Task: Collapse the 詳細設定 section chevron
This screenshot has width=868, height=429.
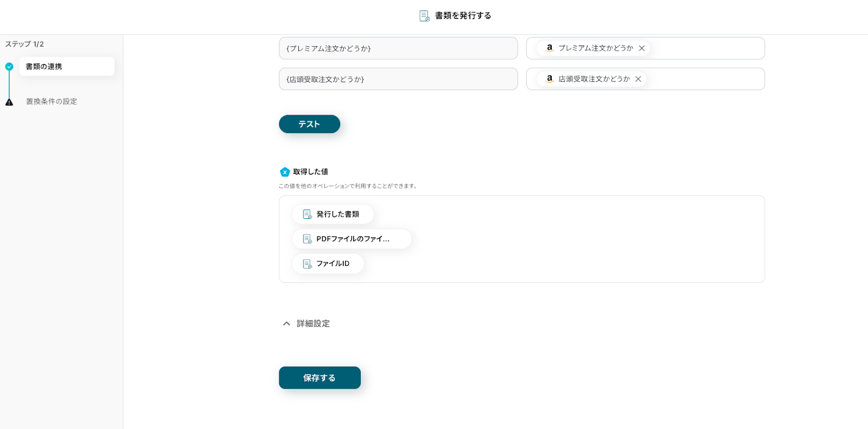Action: [x=286, y=324]
